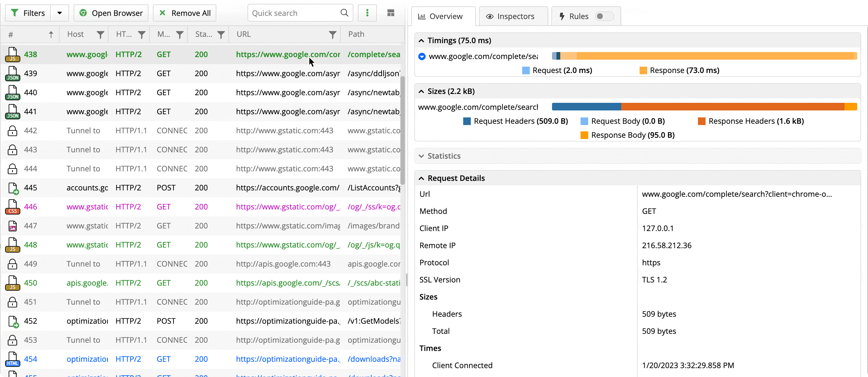868x377 pixels.
Task: Select the Overview tab
Action: tap(443, 16)
